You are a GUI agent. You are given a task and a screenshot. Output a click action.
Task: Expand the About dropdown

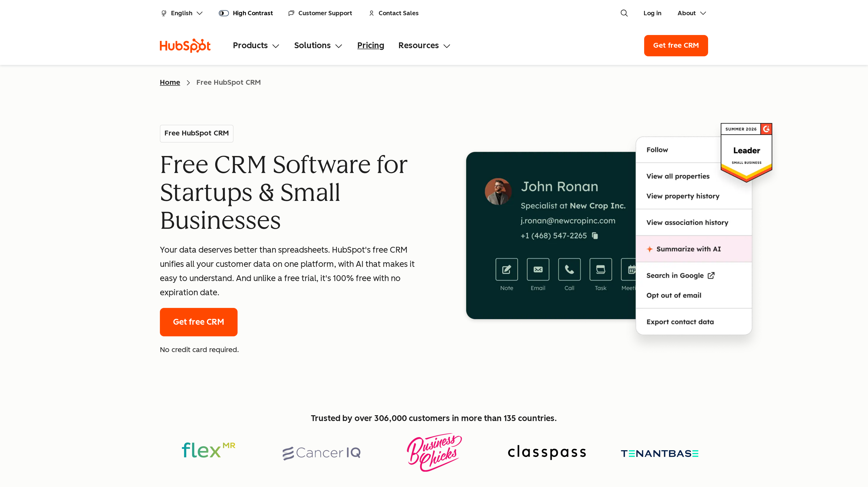pyautogui.click(x=691, y=13)
